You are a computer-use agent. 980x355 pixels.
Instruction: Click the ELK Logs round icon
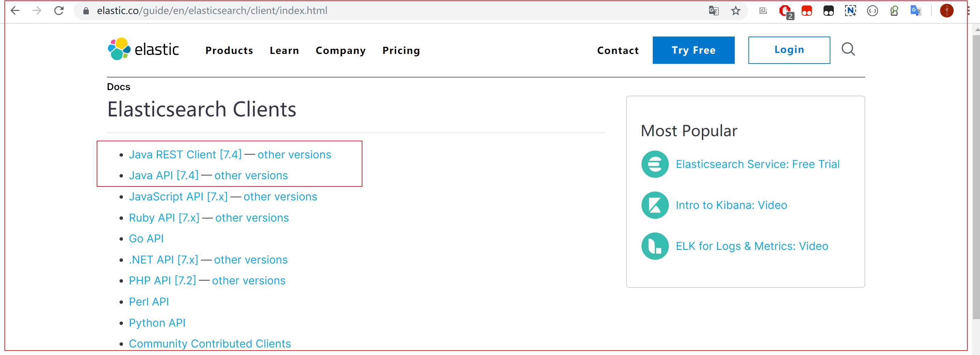pyautogui.click(x=655, y=246)
